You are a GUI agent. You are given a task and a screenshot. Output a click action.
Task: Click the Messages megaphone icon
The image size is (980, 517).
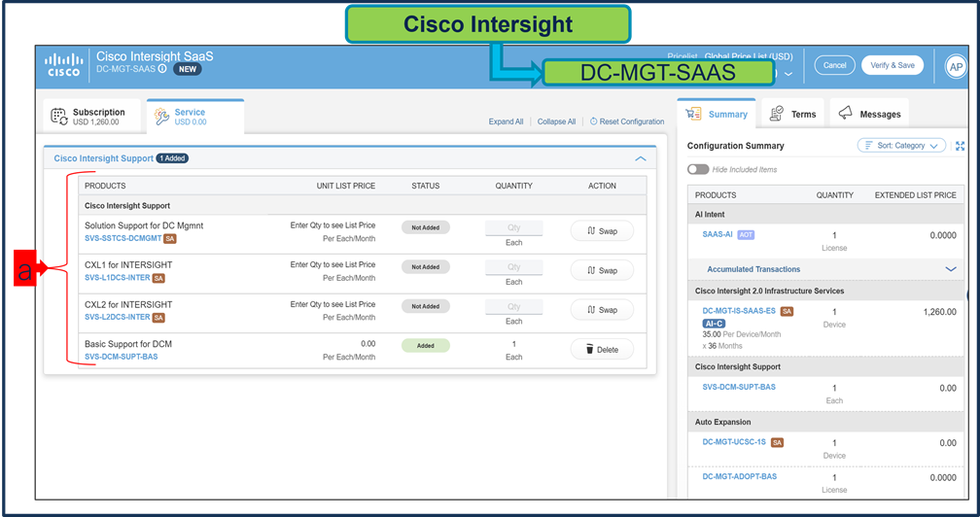click(846, 113)
